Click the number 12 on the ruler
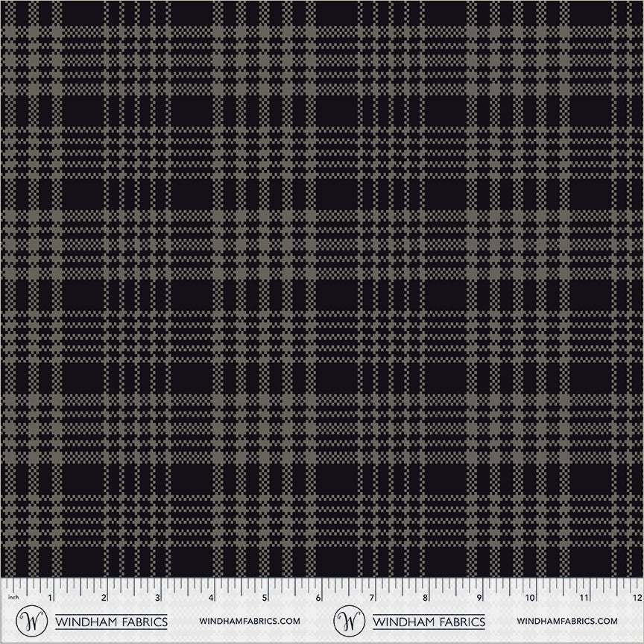Image resolution: width=644 pixels, height=644 pixels. (x=634, y=599)
